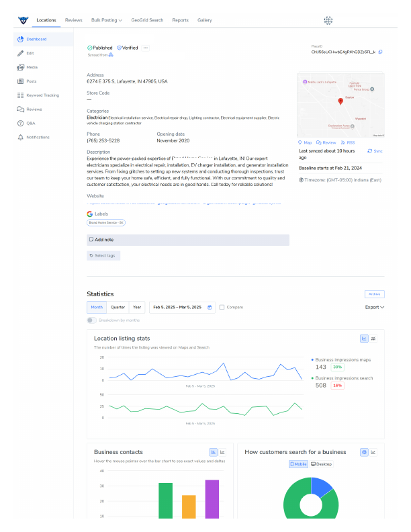Click the Sync link

tap(375, 151)
